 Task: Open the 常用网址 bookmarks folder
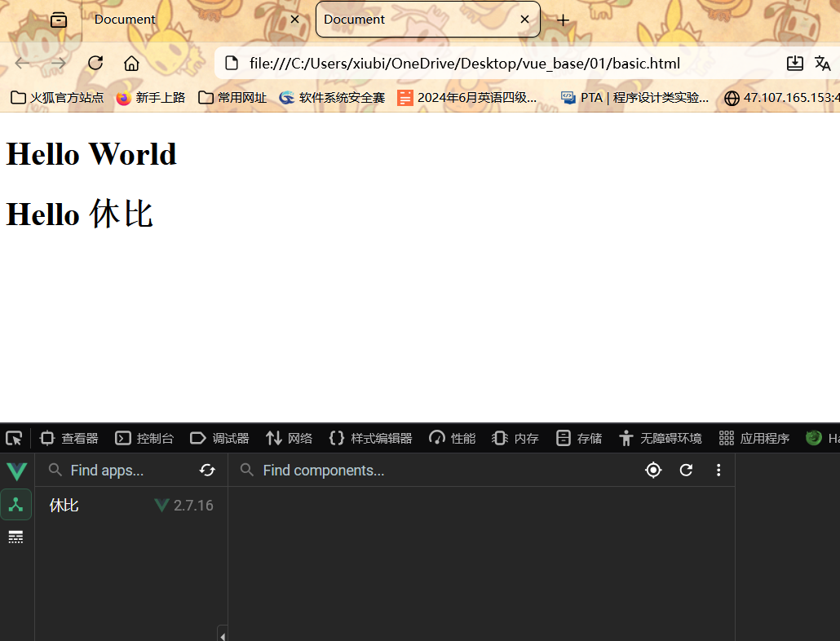click(x=232, y=98)
